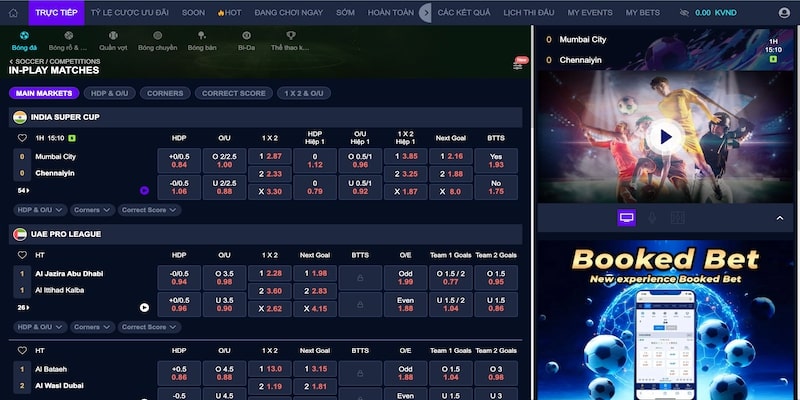
Task: Go to the home icon in top bar
Action: pyautogui.click(x=13, y=13)
